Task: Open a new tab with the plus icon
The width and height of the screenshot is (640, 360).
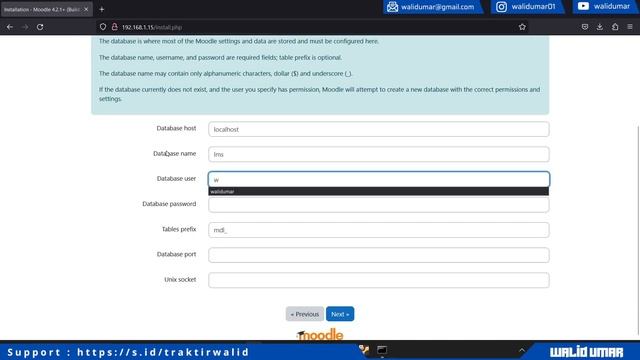Action: click(x=102, y=9)
